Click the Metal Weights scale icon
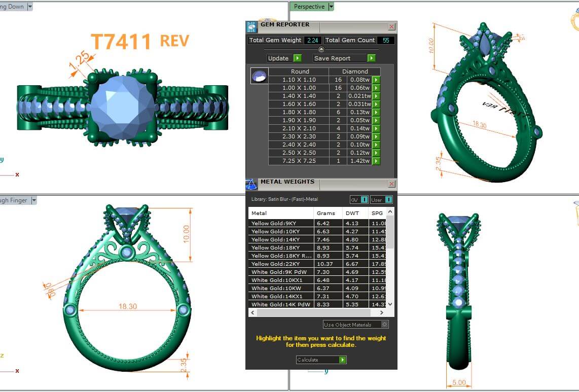This screenshot has width=579, height=392. pos(251,184)
